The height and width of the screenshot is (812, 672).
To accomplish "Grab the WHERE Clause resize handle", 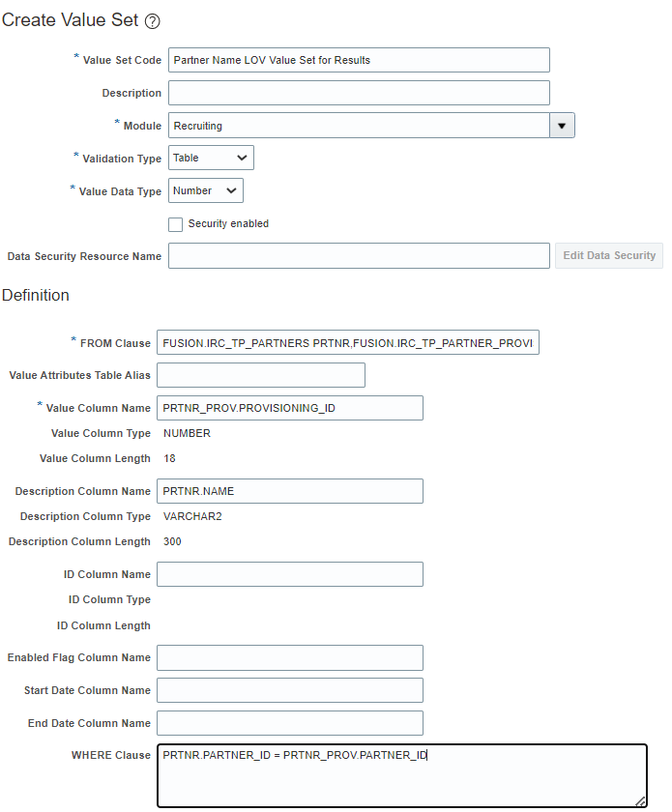I will coord(640,800).
